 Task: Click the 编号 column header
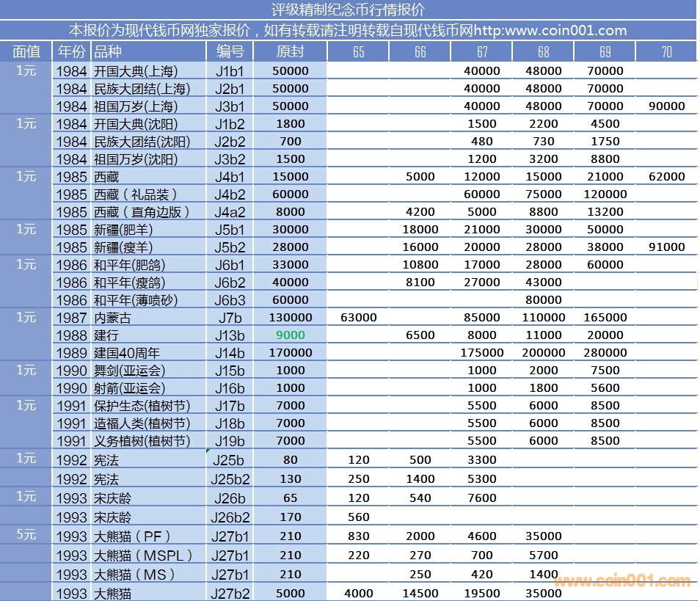point(230,51)
